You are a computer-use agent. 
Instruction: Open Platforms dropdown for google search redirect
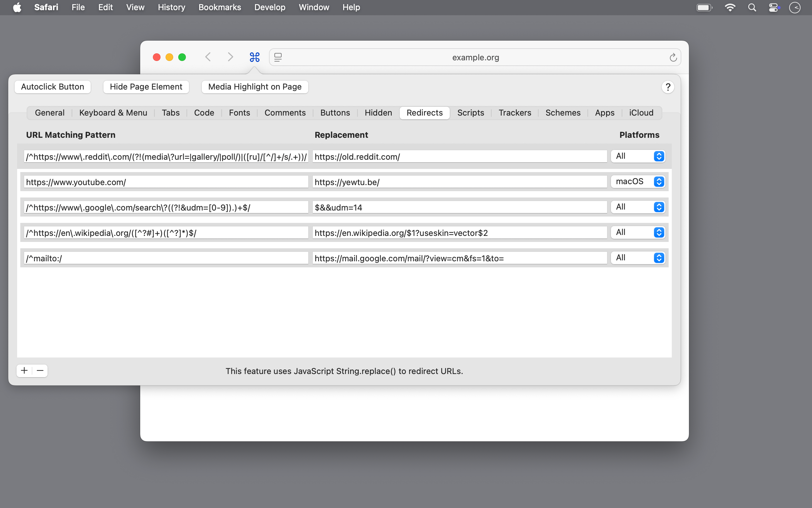click(x=638, y=207)
